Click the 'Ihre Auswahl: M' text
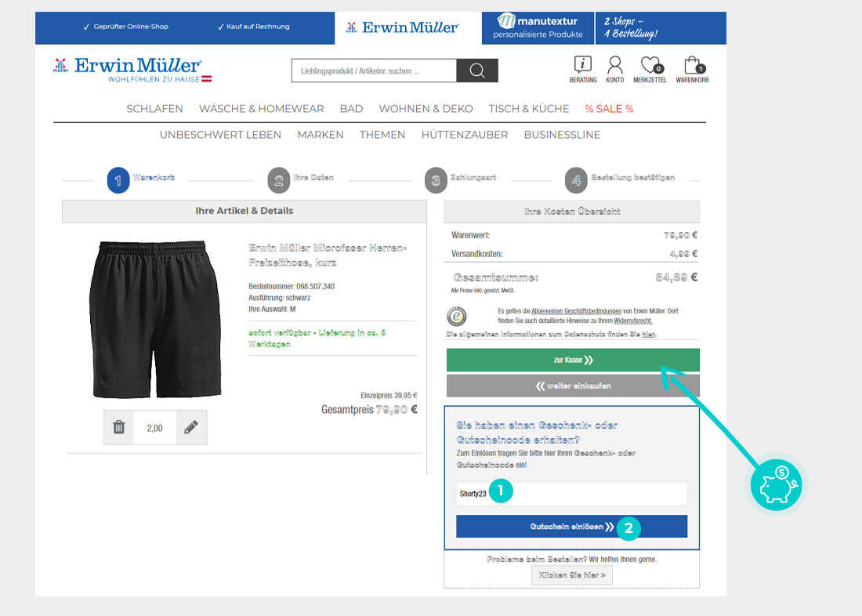 pos(272,309)
